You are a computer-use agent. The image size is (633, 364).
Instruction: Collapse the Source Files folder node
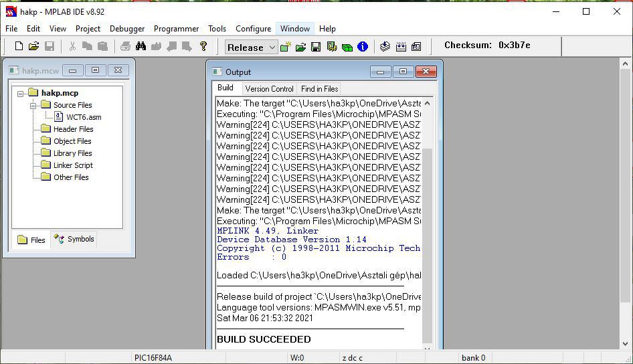[x=33, y=106]
